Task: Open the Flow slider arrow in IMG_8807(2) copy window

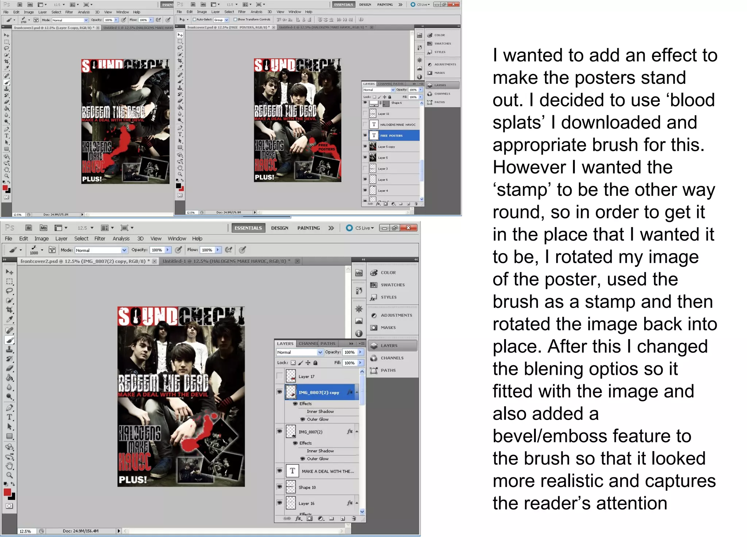Action: [x=218, y=250]
